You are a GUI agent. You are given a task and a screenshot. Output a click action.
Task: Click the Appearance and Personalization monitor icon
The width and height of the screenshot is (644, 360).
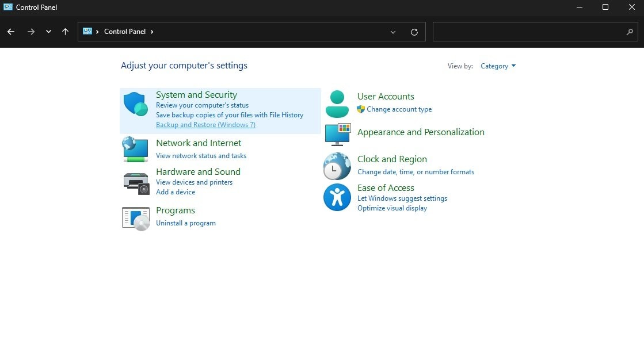coord(337,134)
